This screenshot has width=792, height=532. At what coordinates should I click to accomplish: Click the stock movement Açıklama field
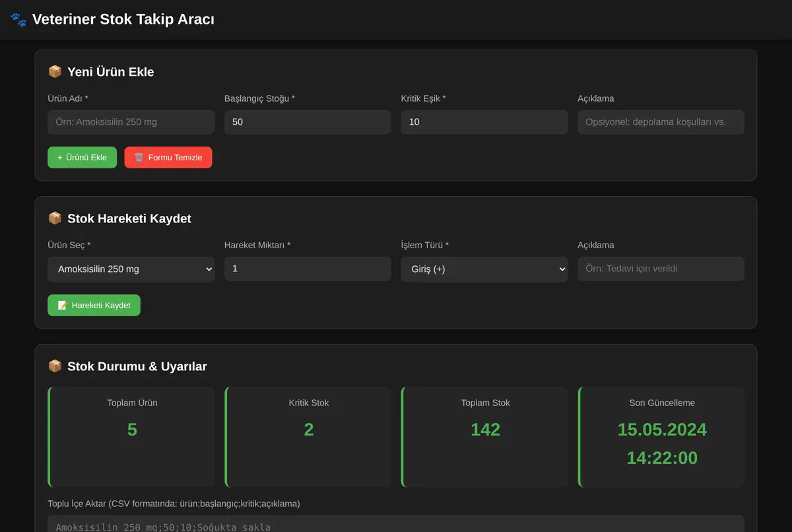[x=661, y=269]
